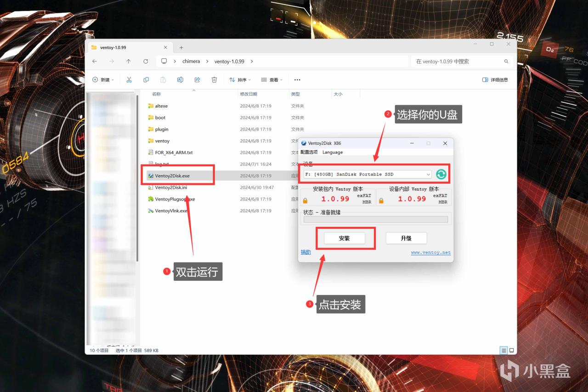This screenshot has width=588, height=392.
Task: Click the Ventoy2Disk status progress bar
Action: [x=375, y=219]
